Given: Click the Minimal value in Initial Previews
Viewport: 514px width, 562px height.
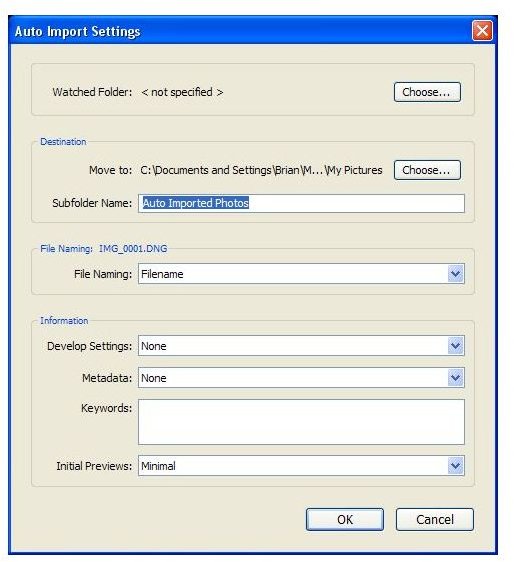Looking at the screenshot, I should pos(158,466).
